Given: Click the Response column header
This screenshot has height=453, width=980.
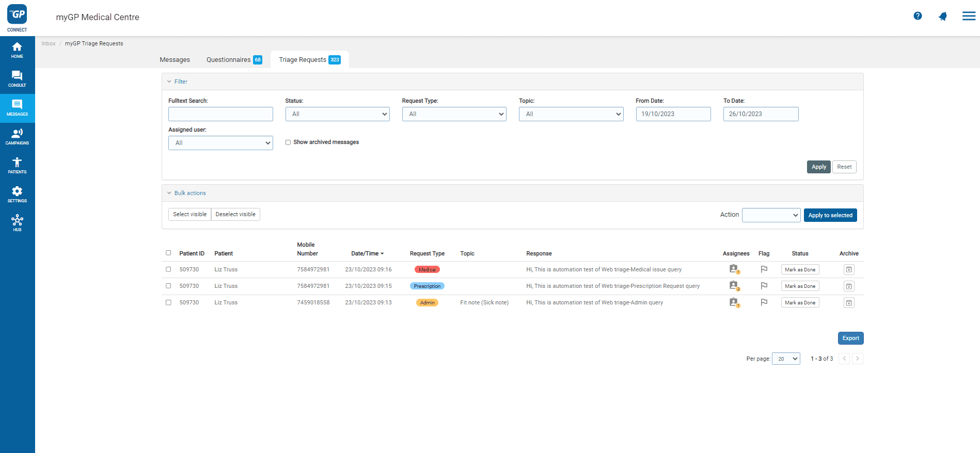Looking at the screenshot, I should [x=539, y=253].
